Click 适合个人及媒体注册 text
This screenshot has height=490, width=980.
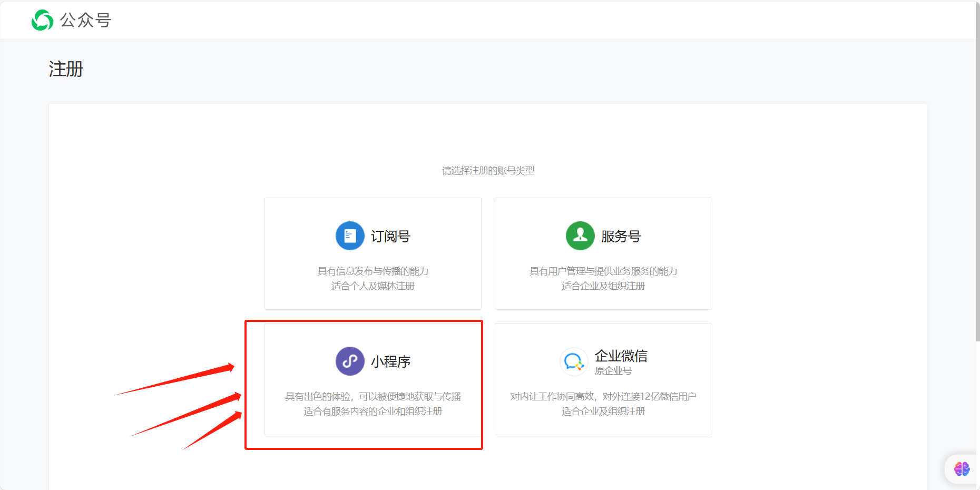point(373,286)
